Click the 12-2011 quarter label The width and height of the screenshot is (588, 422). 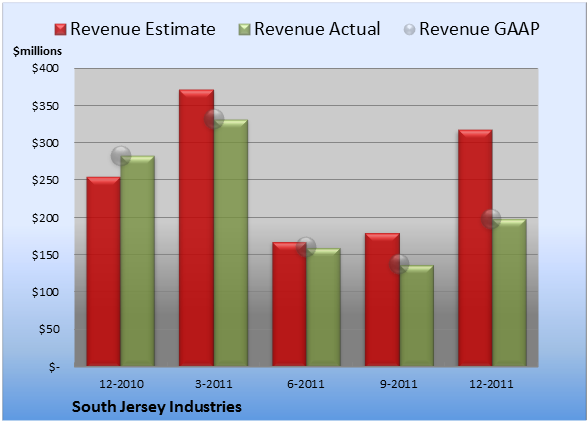[x=491, y=384]
